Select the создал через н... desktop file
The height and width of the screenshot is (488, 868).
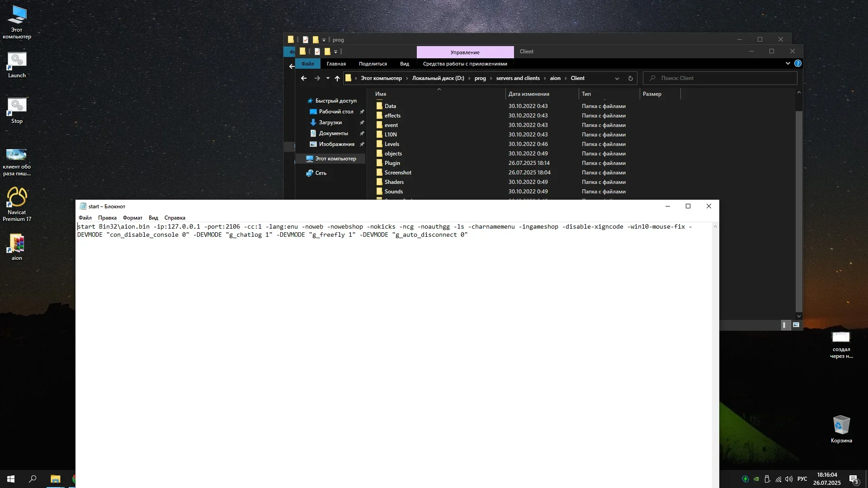point(841,345)
